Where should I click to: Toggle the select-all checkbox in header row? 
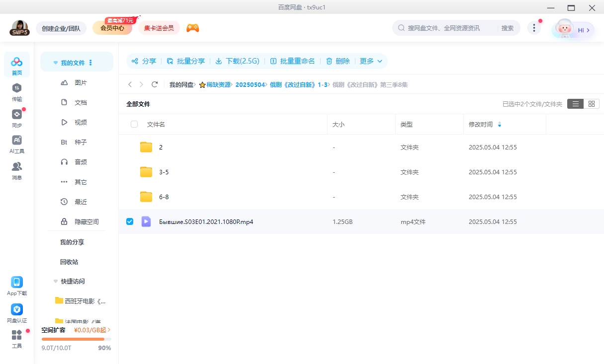134,124
